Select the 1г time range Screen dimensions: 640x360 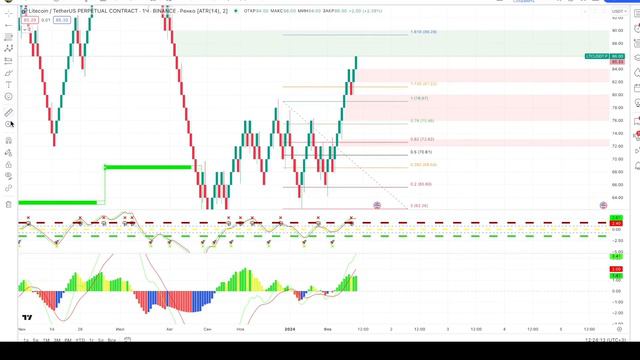click(92, 340)
